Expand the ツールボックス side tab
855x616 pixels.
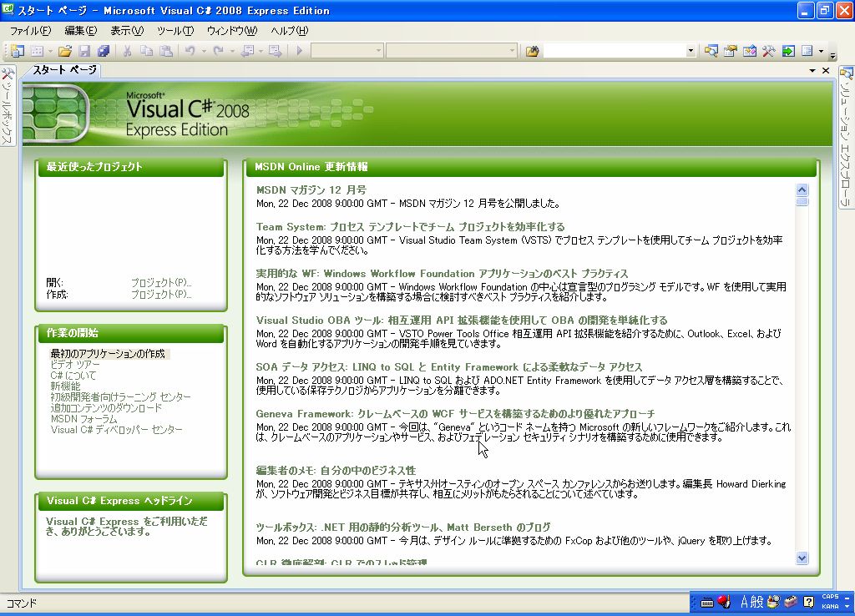[x=7, y=106]
